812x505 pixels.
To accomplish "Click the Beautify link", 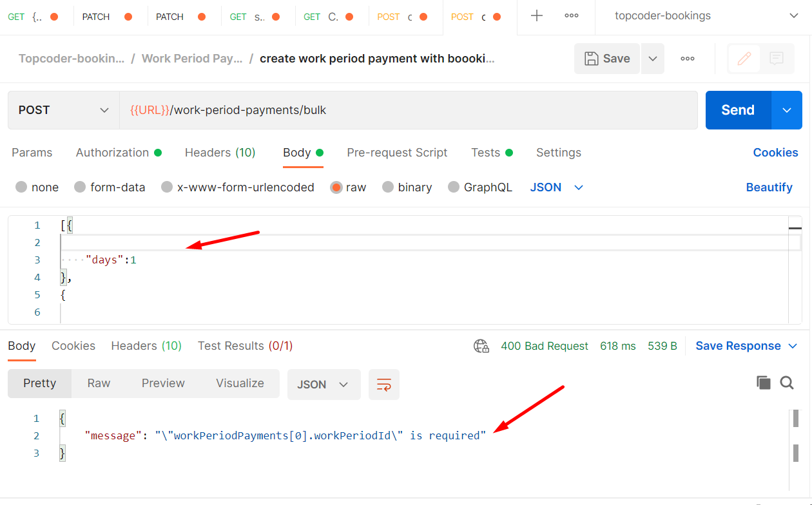I will 769,187.
